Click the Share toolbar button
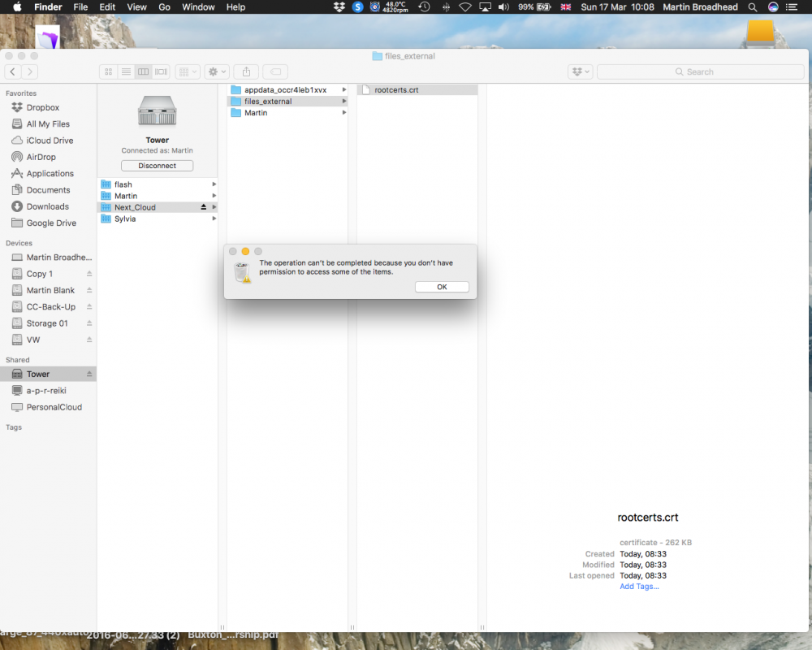 tap(247, 71)
